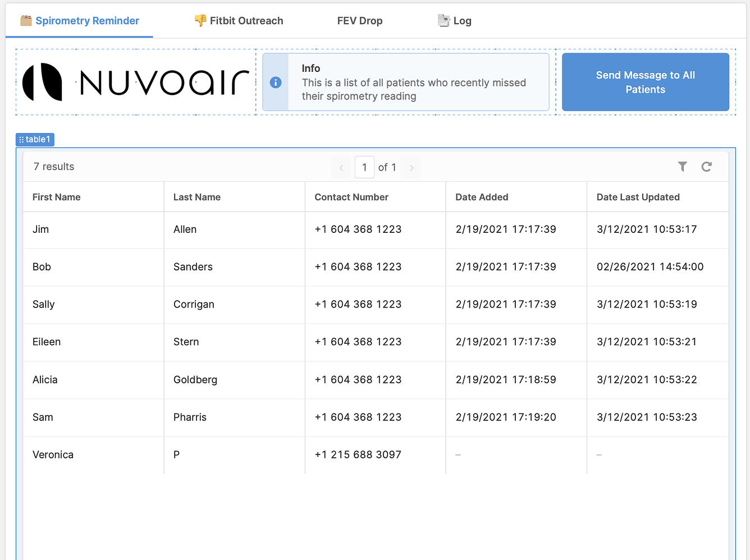Sort the table by Date Last Updated

click(638, 197)
